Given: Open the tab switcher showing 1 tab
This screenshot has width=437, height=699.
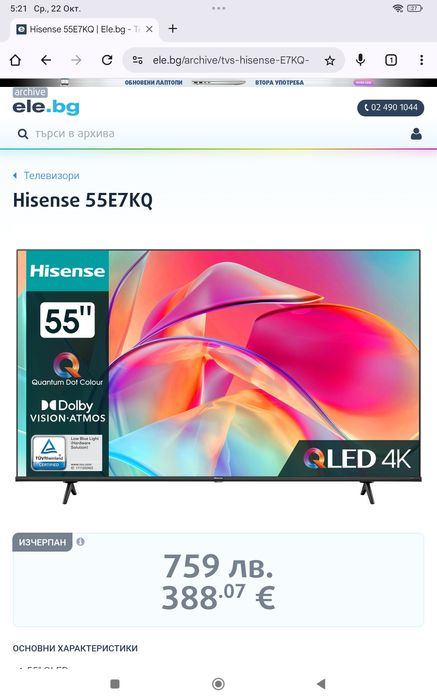Looking at the screenshot, I should (391, 60).
